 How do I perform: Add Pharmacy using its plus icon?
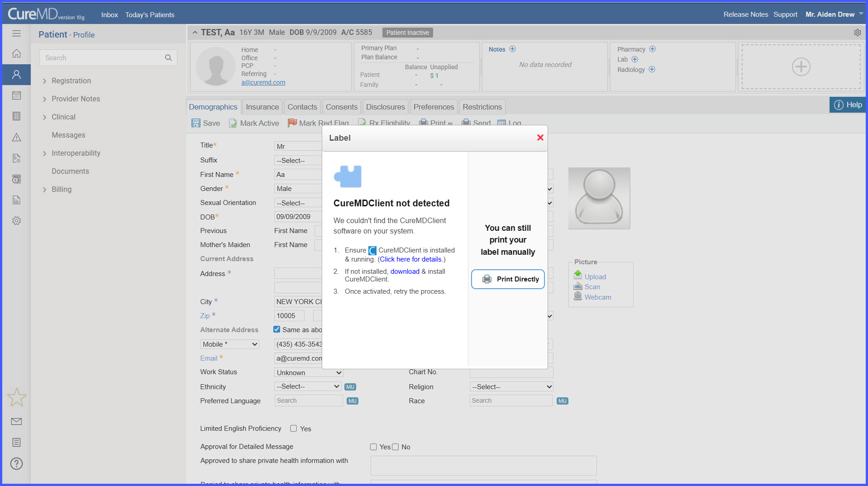652,49
